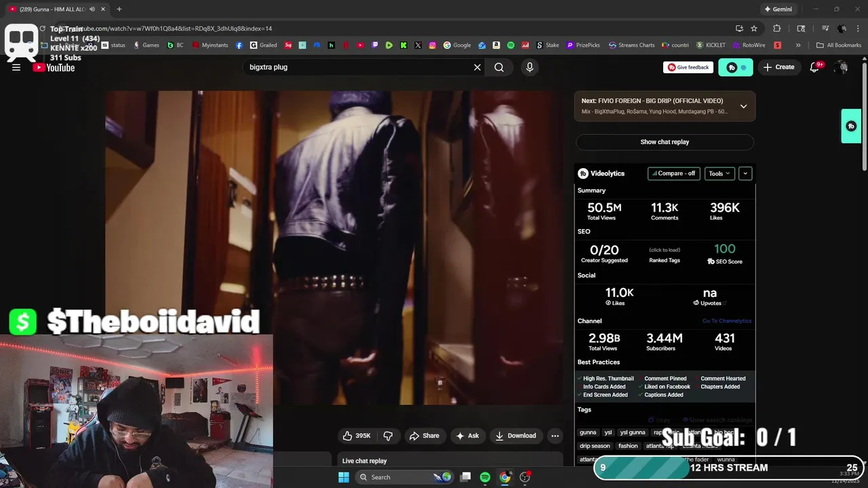The height and width of the screenshot is (488, 868).
Task: Open the X (Twitter) bookmark icon
Action: pos(418,45)
